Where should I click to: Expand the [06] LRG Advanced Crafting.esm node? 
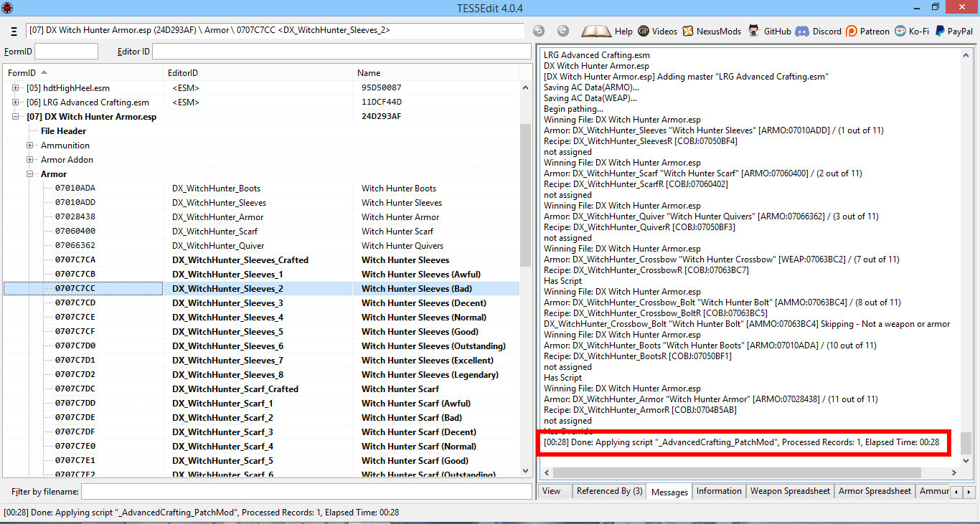click(15, 102)
